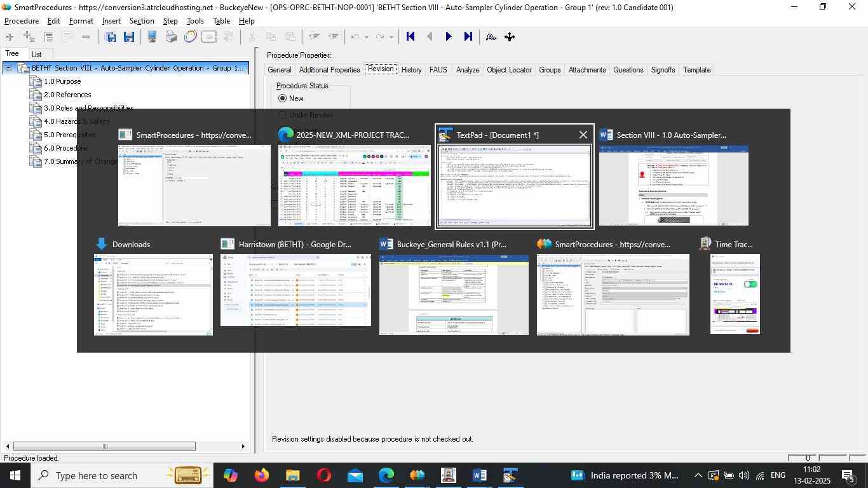Open the Tools menu
Viewport: 868px width, 488px height.
(x=195, y=21)
